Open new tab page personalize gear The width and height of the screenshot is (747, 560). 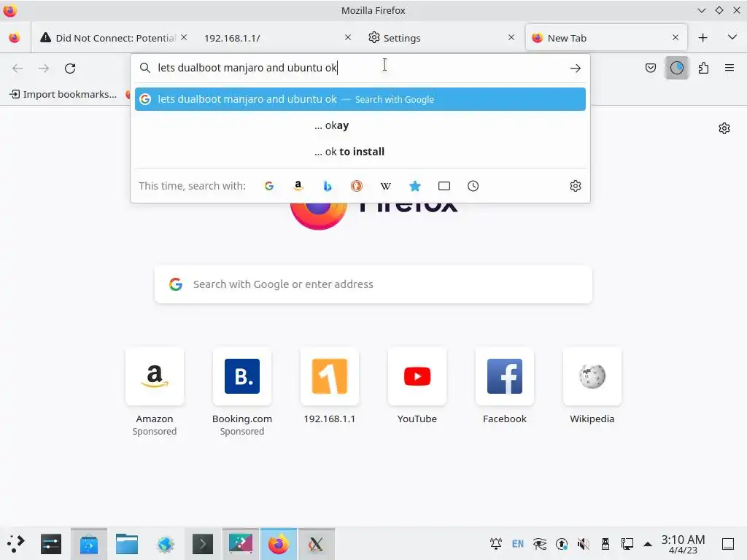tap(724, 128)
